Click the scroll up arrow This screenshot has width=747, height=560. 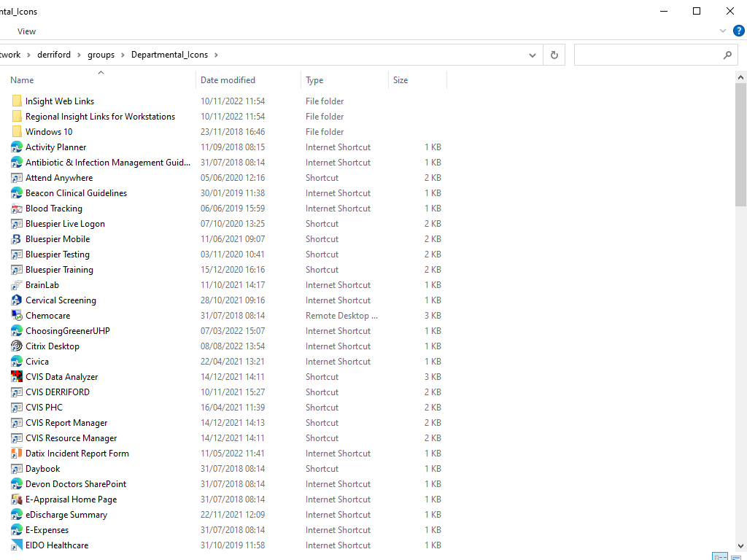coord(740,77)
